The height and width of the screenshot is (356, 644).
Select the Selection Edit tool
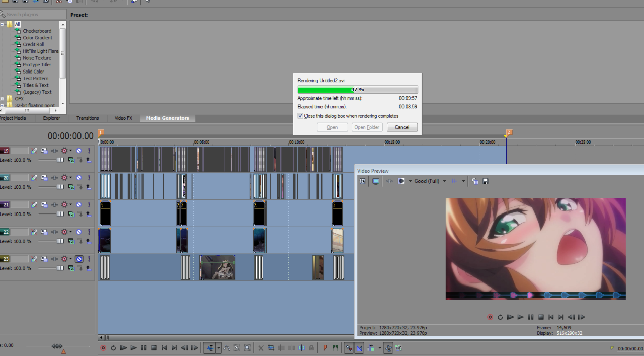click(237, 348)
